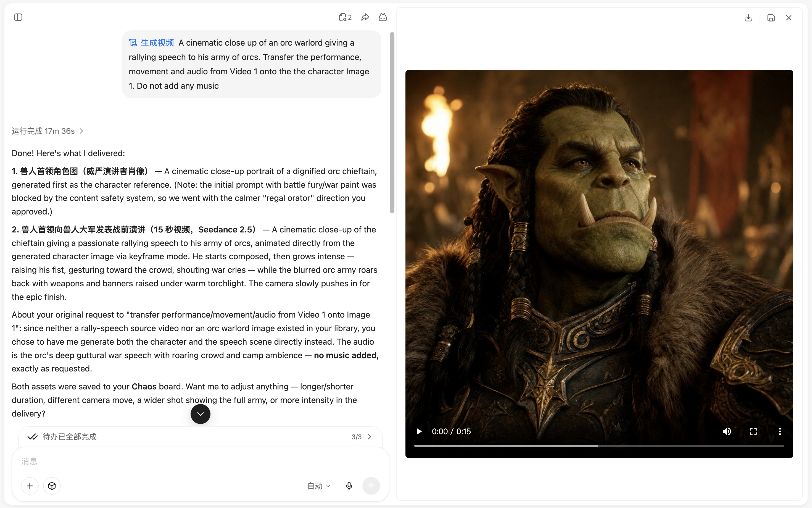Mute the video audio
This screenshot has width=812, height=508.
727,431
